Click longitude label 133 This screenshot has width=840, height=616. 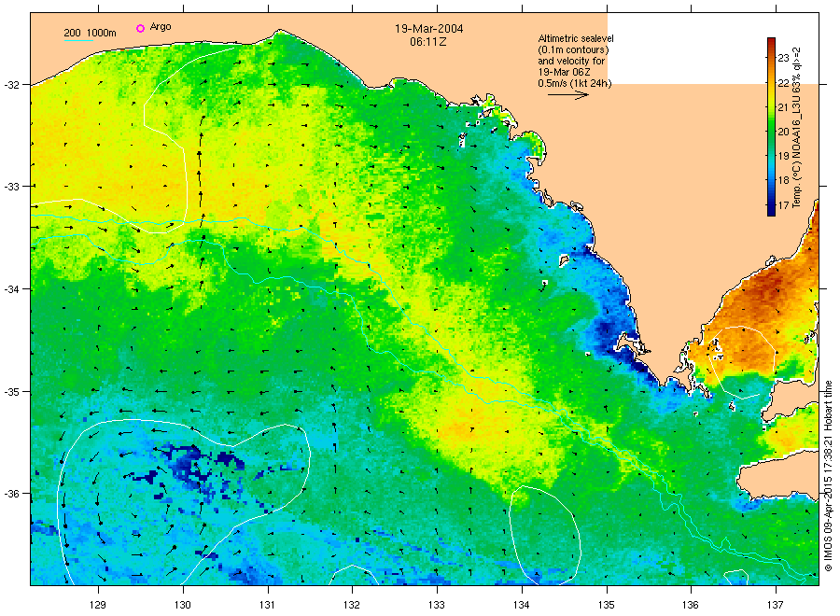437,605
